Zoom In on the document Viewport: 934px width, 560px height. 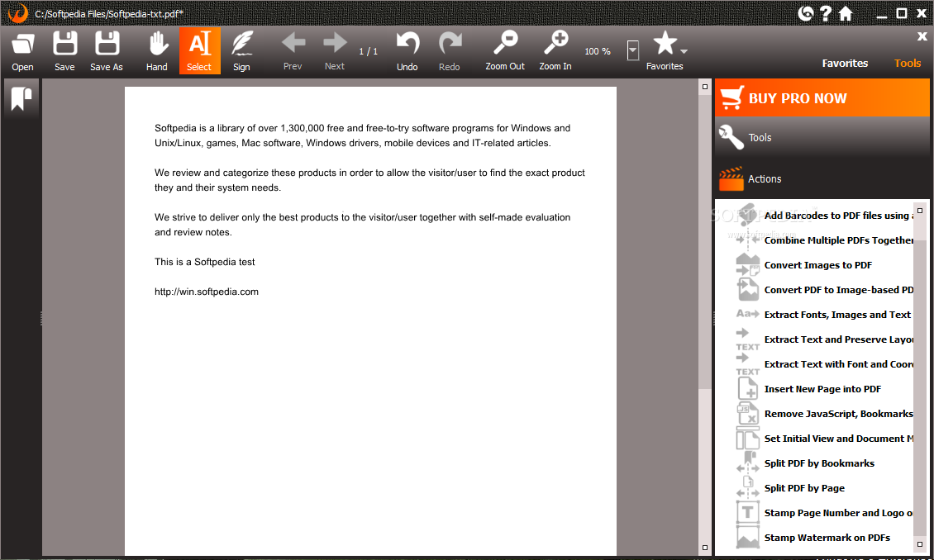coord(555,51)
